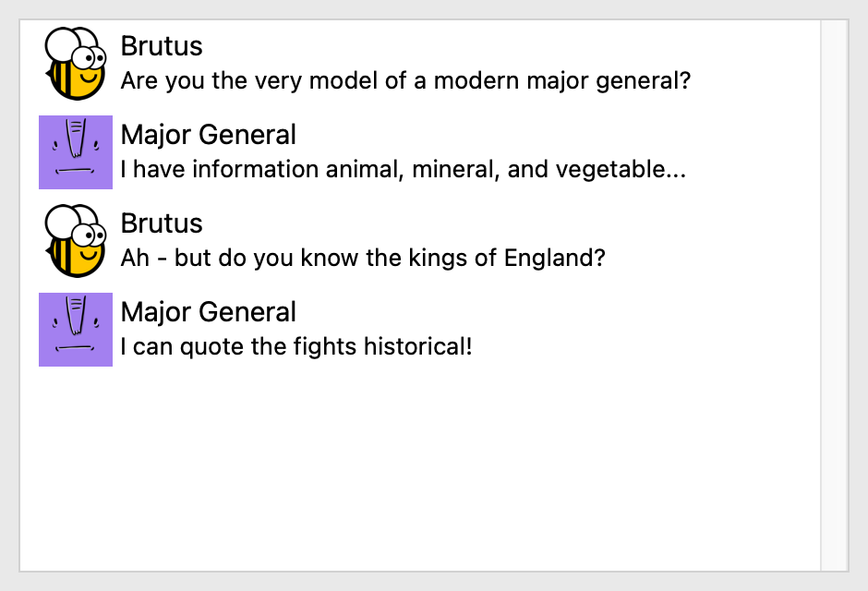Image resolution: width=868 pixels, height=591 pixels.
Task: Select message 'I have information animal, mineral, and vegetable...'
Action: point(404,169)
